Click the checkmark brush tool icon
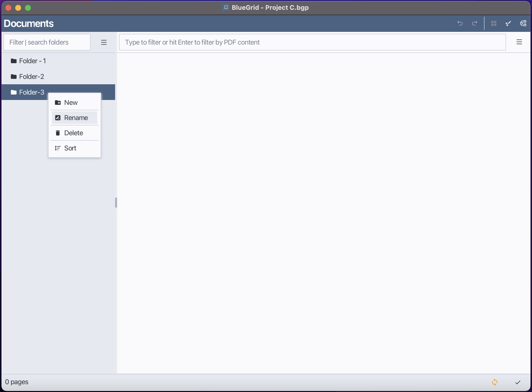Viewport: 532px width, 392px height. (508, 23)
